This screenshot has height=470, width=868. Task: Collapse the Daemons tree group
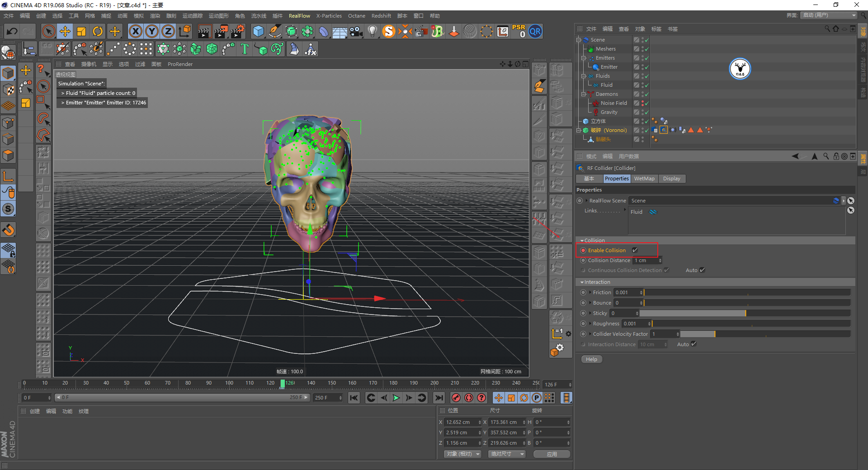coord(584,94)
